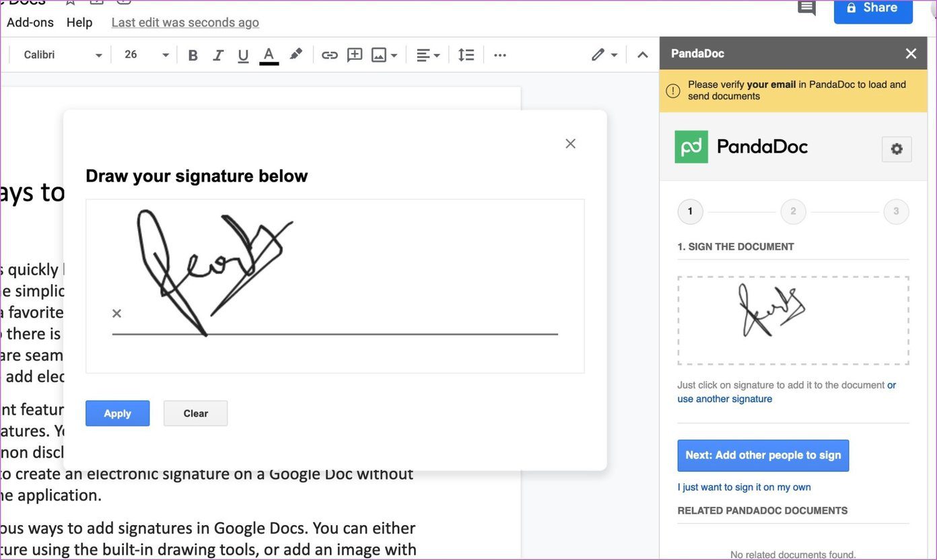Open the Add-ons menu
Screen dimensions: 937x560
click(30, 22)
